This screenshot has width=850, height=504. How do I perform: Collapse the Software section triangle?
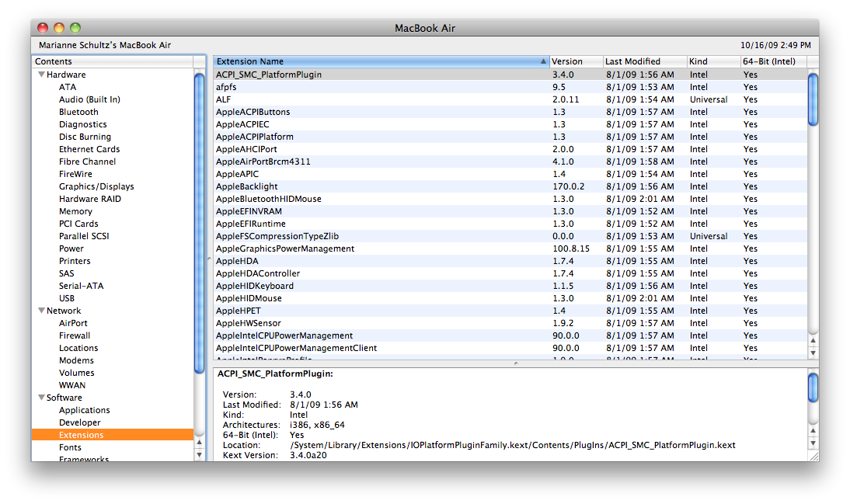tap(41, 398)
